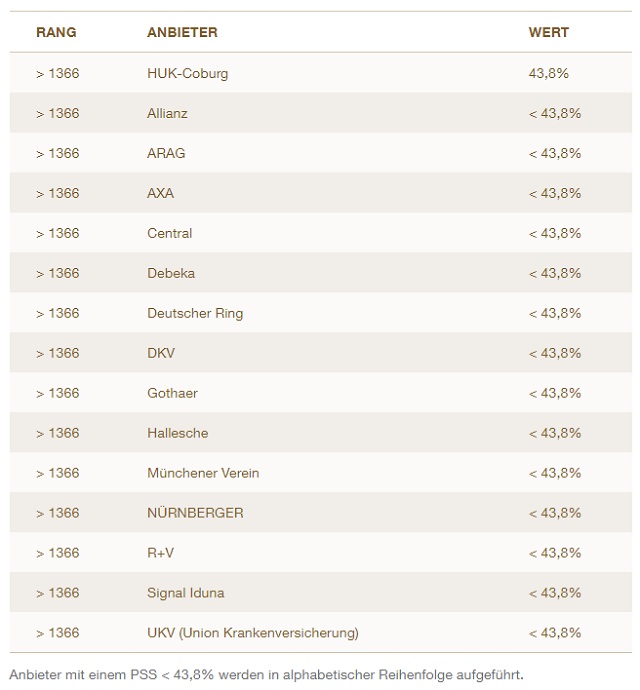Click the RANG column header
The image size is (640, 690).
tap(56, 32)
